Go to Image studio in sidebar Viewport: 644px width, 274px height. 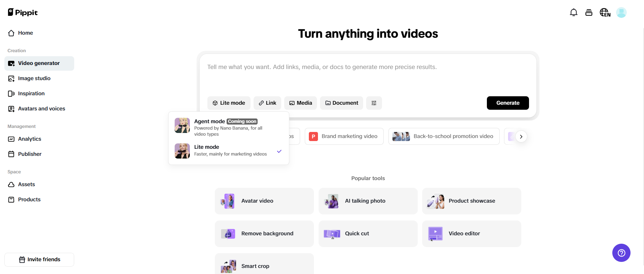(34, 78)
